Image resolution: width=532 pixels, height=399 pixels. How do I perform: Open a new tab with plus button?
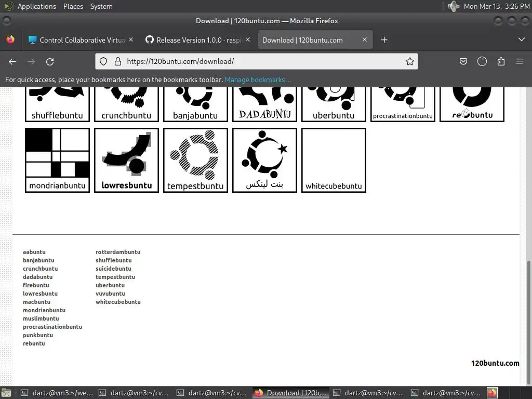[384, 40]
